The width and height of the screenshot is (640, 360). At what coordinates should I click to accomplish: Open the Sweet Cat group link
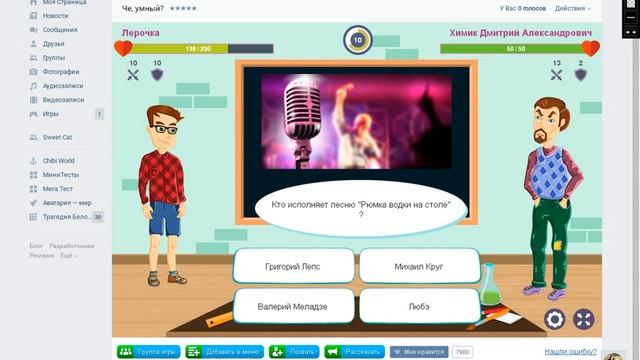pos(58,137)
